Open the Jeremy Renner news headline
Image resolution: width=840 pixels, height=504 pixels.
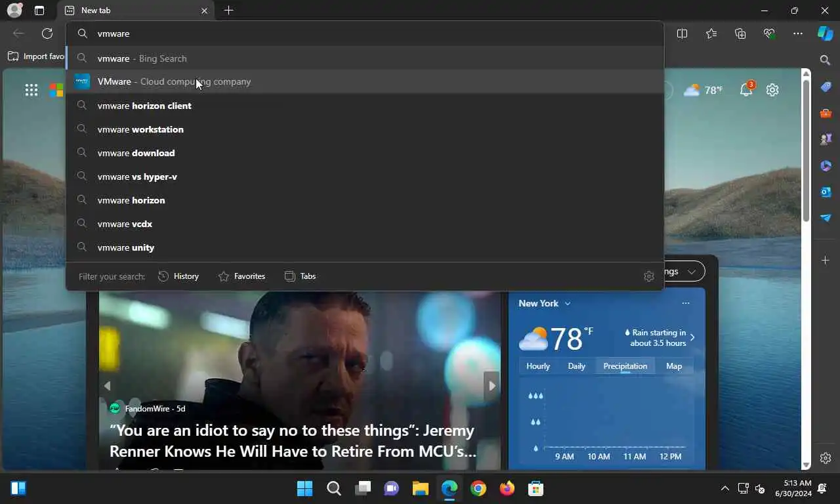(293, 441)
